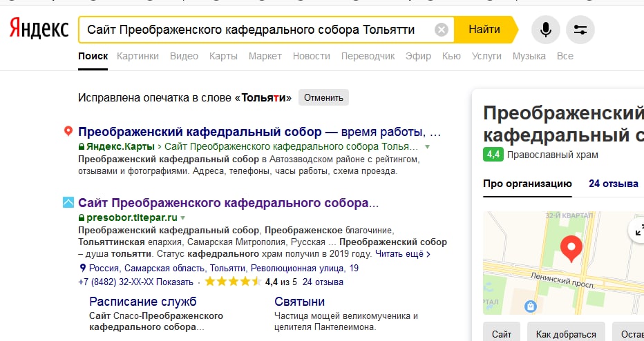Click the blue site favicon beside second result
Screen dimensions: 644x341
point(68,202)
